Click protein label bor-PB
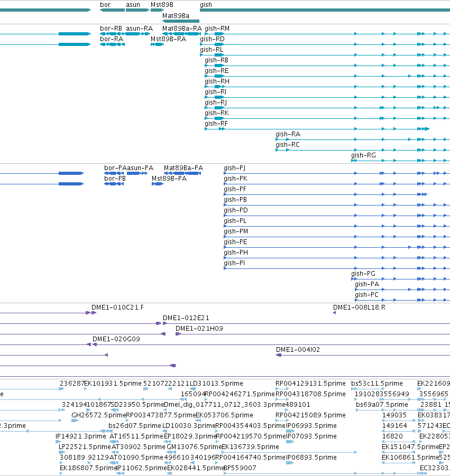 115,179
